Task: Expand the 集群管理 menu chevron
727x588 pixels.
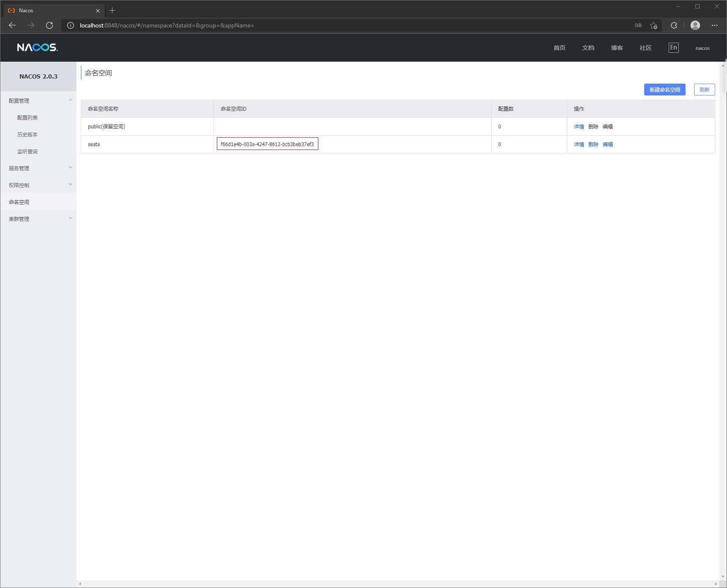Action: click(71, 218)
